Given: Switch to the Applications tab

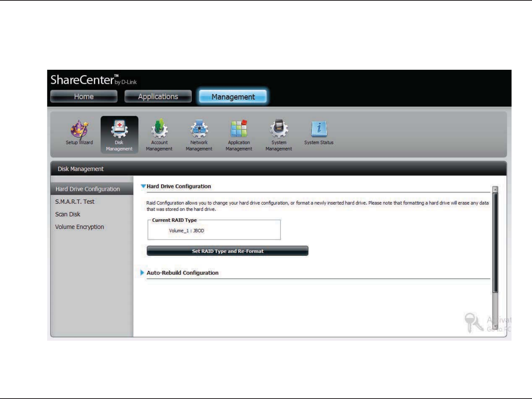Looking at the screenshot, I should pyautogui.click(x=158, y=96).
